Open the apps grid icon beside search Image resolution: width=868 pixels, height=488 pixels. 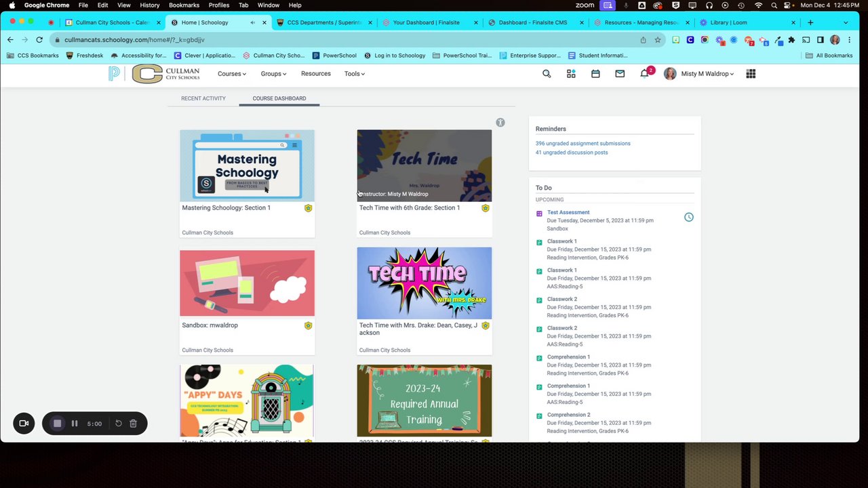(571, 74)
